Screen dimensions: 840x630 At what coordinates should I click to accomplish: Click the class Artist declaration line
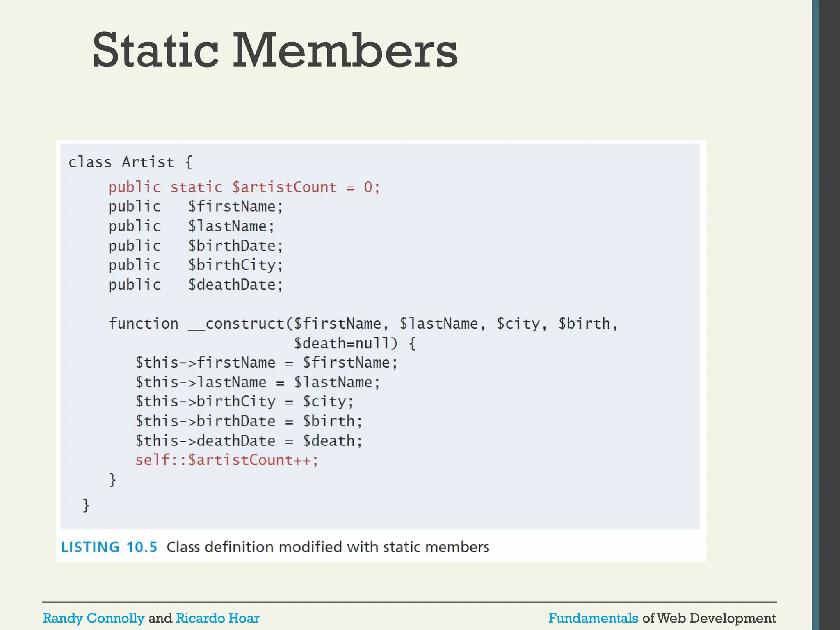(x=130, y=162)
